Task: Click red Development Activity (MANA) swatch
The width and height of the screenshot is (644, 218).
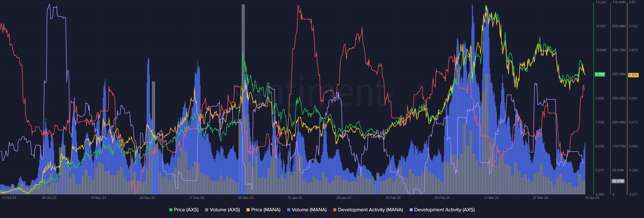Action: [x=335, y=210]
